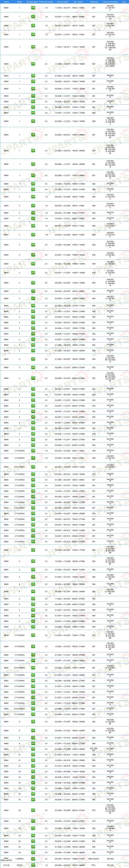Click fuel icon of BMW 6 03.2004 -> 07.2007 E64 row
The height and width of the screenshot is (868, 129).
point(33,731)
